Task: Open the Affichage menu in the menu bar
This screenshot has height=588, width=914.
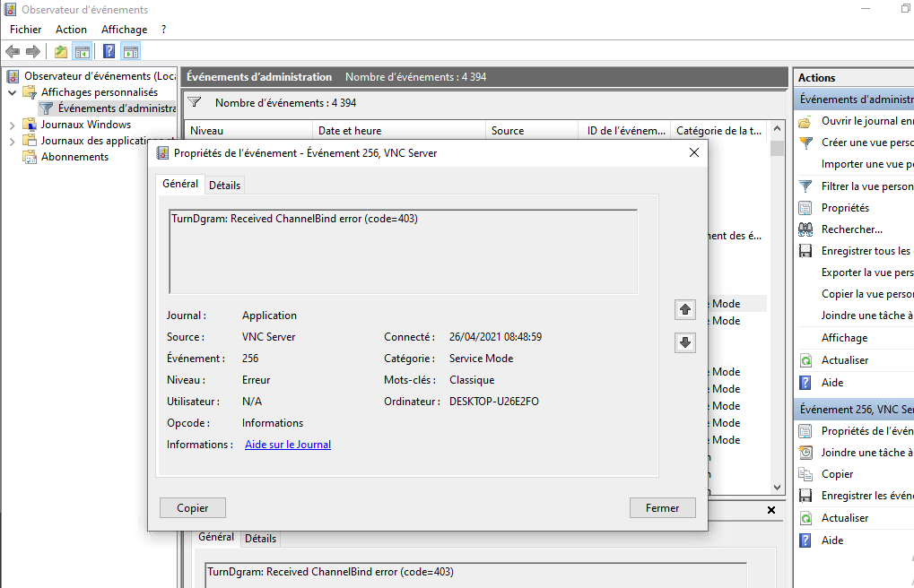Action: point(124,30)
